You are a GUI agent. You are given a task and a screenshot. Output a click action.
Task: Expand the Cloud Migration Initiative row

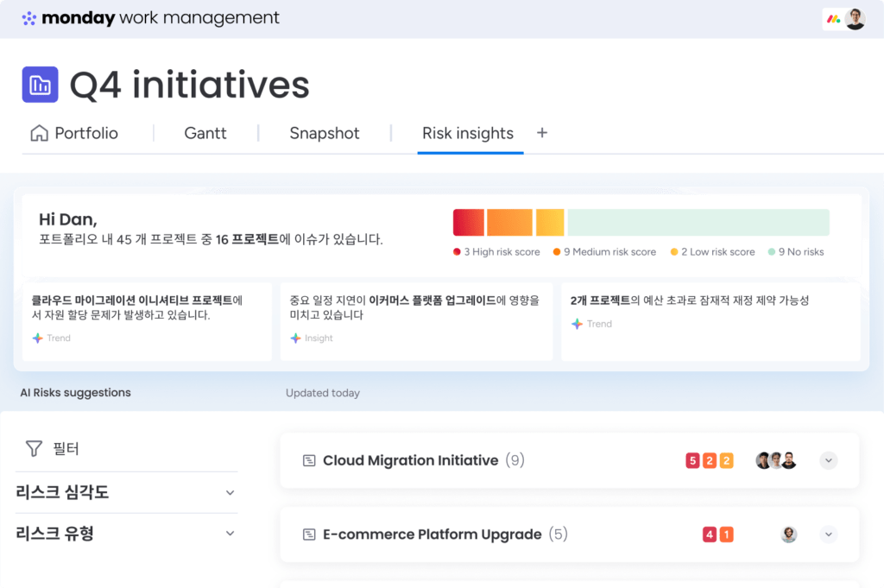pos(829,461)
